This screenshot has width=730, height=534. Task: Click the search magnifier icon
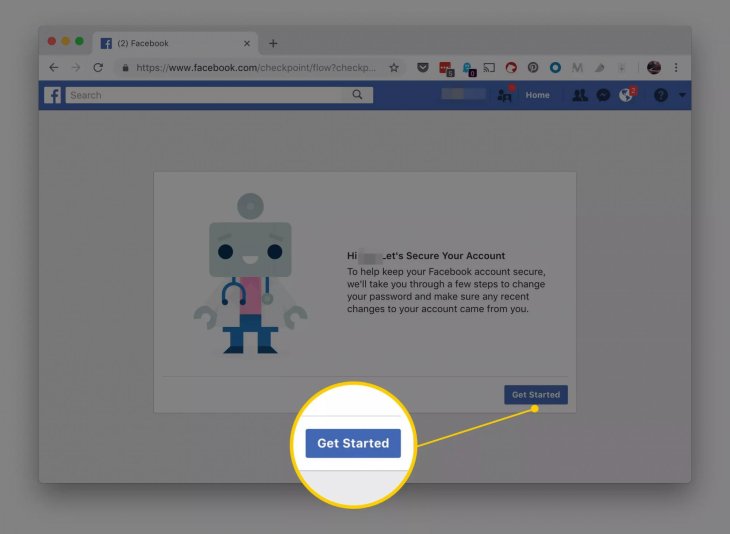[357, 95]
